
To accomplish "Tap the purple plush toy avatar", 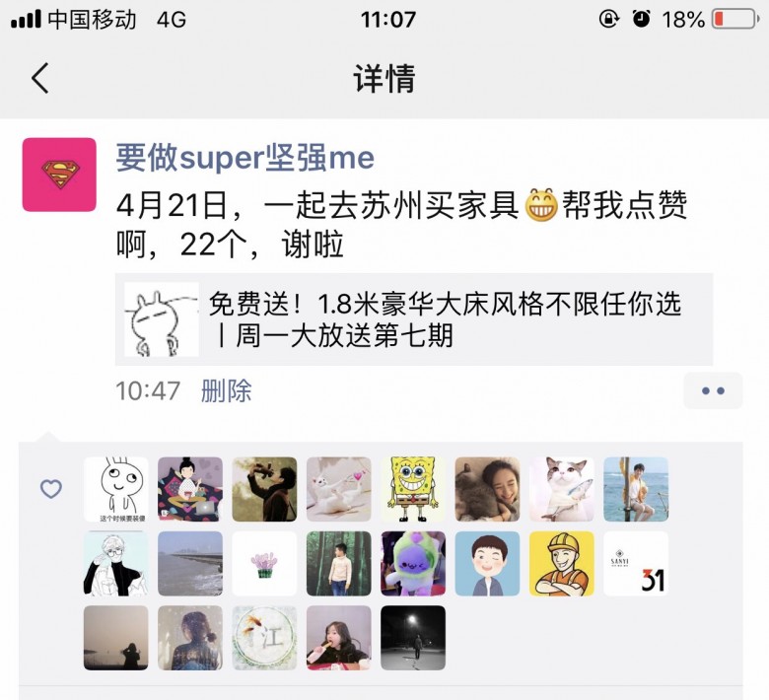I will tap(413, 564).
